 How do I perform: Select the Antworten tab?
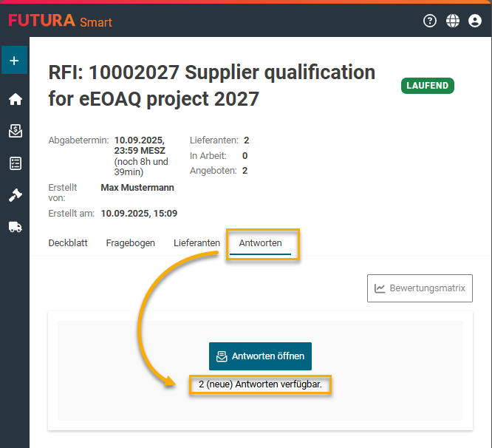tap(260, 242)
